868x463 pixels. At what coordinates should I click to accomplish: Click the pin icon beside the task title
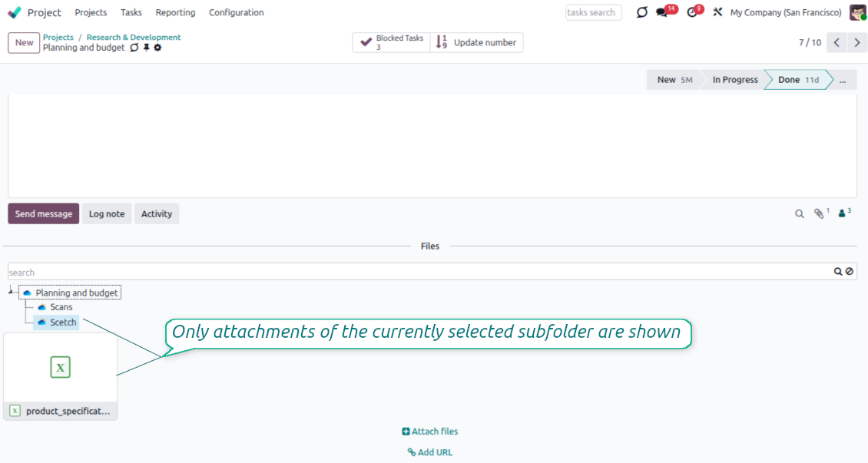point(146,48)
